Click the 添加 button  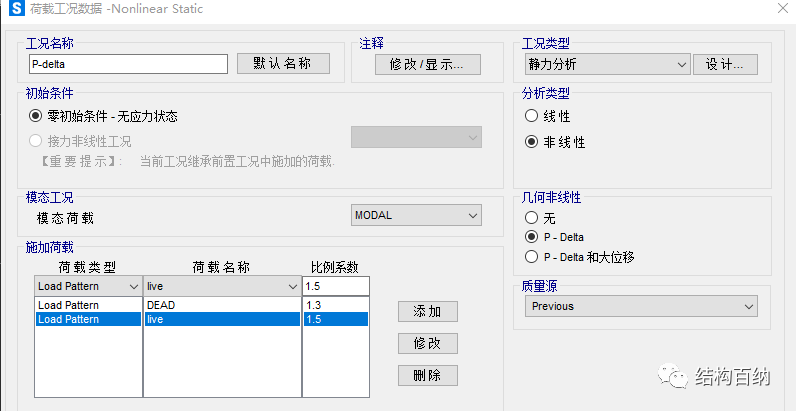(x=427, y=312)
